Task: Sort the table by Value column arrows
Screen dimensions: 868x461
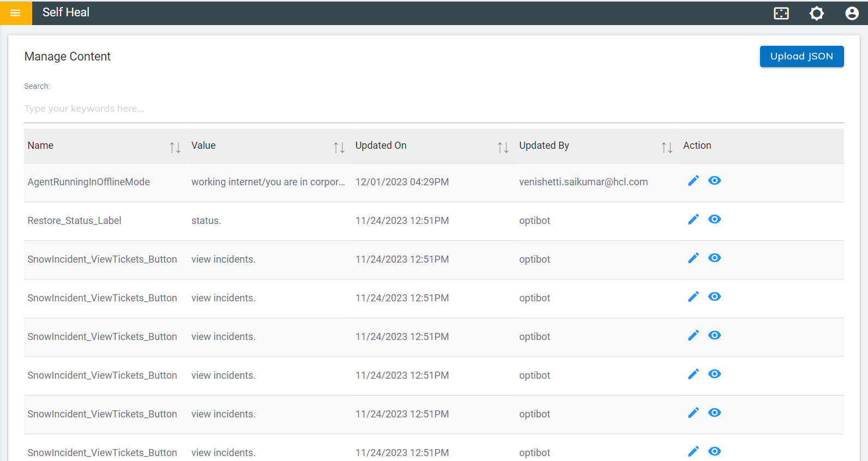Action: [339, 147]
